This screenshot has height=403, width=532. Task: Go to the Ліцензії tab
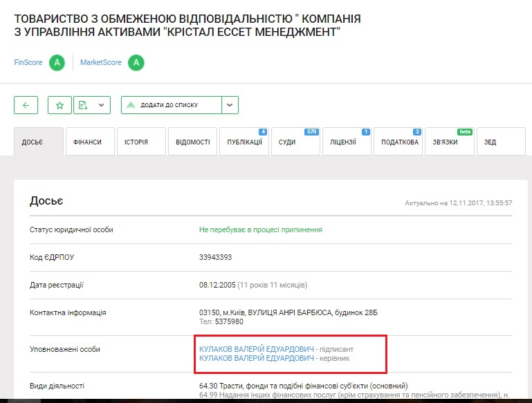click(x=343, y=142)
